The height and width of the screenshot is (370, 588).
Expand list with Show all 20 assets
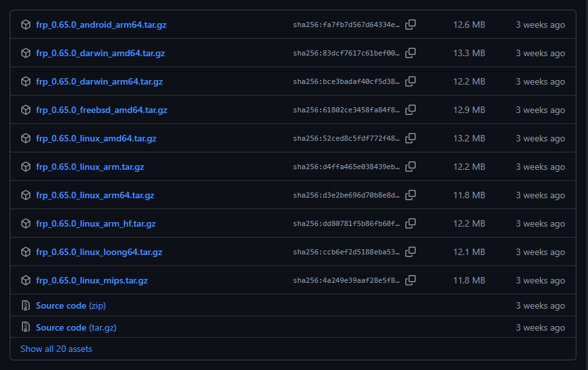click(x=56, y=349)
